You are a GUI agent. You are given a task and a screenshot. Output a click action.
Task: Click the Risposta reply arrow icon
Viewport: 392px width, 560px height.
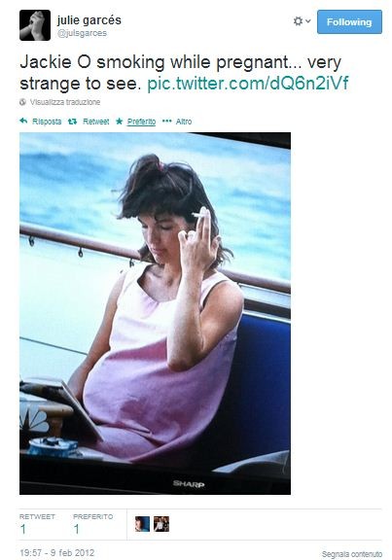tap(23, 122)
